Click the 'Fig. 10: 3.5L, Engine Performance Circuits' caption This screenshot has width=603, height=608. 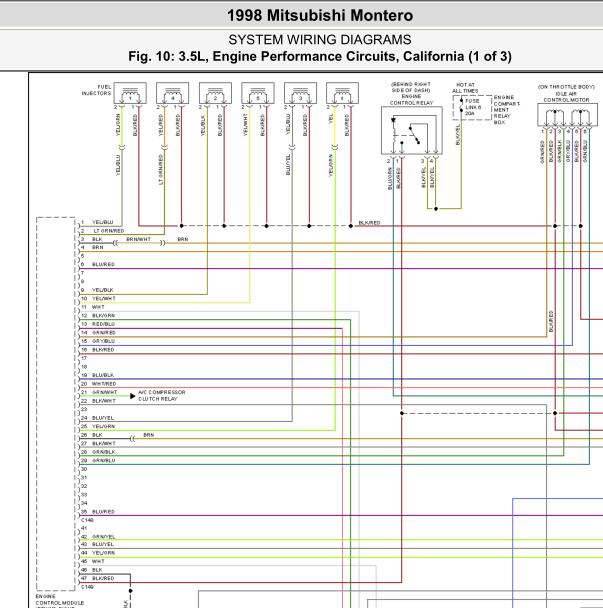(x=320, y=57)
